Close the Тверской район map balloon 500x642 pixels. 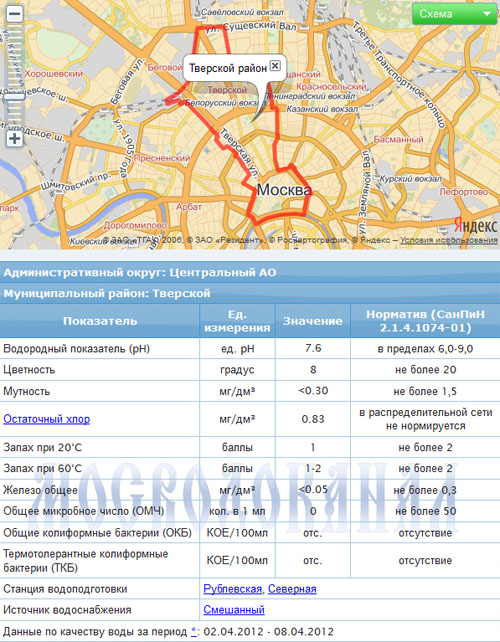pyautogui.click(x=275, y=66)
